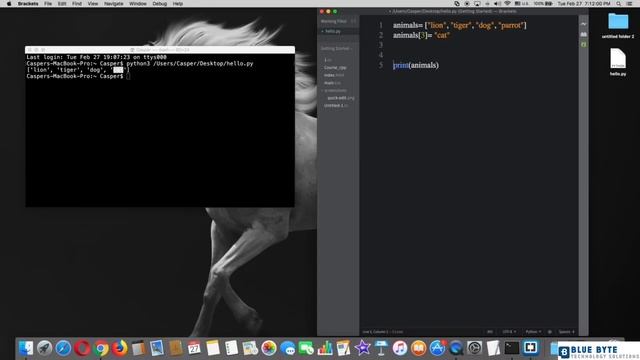640x360 pixels.
Task: Select hello.py file on the desktop
Action: pos(618,62)
